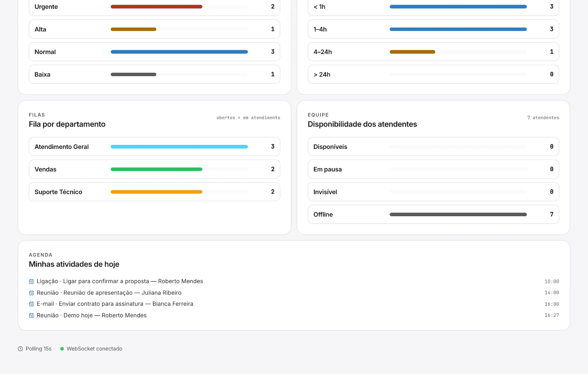Click the orange Suporte Técnico progress bar
The height and width of the screenshot is (374, 588).
[x=157, y=192]
